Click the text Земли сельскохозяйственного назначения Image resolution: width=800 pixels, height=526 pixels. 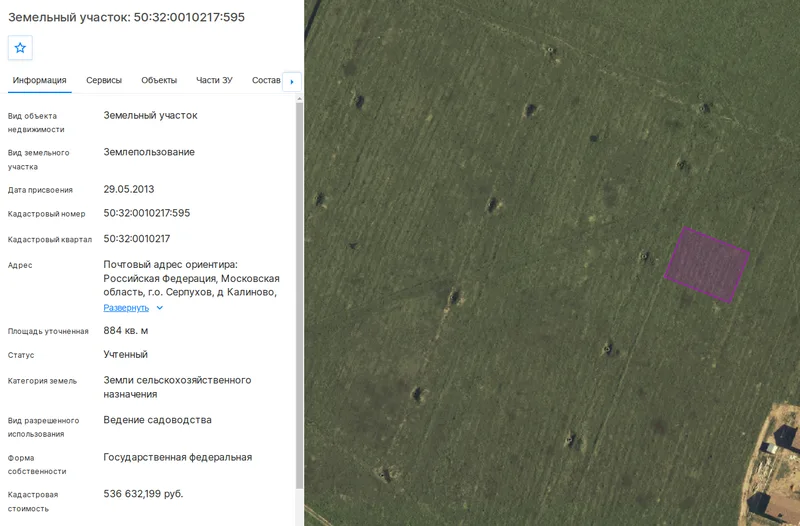(x=177, y=387)
